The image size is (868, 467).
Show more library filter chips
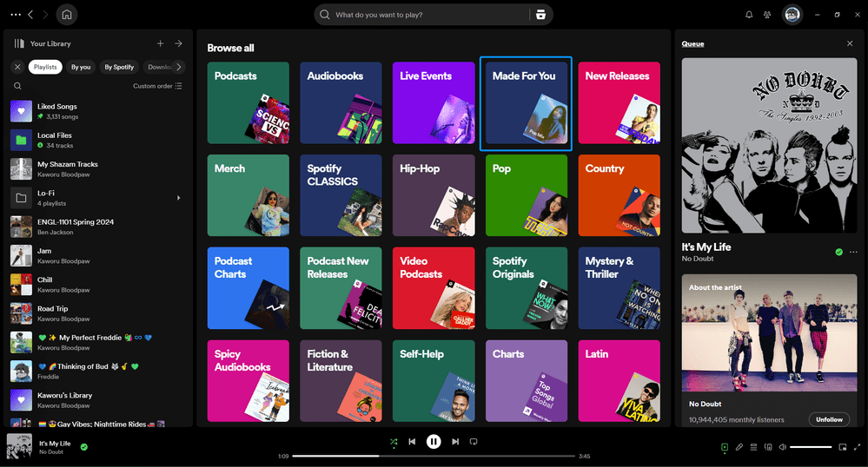[179, 67]
